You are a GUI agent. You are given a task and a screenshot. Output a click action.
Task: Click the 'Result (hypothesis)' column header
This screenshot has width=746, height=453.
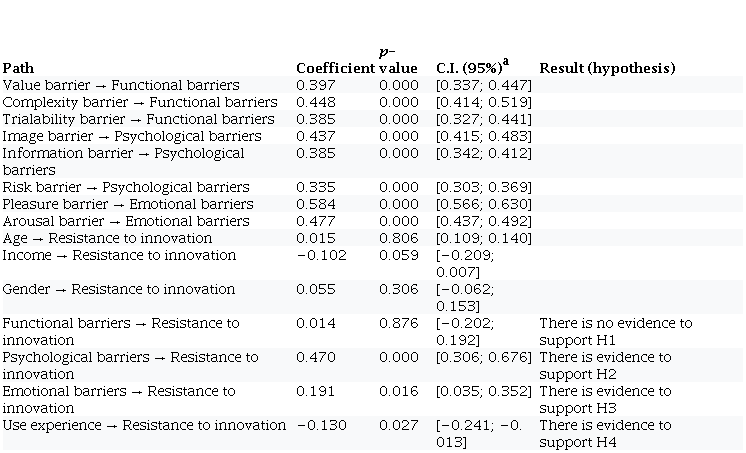[x=607, y=68]
